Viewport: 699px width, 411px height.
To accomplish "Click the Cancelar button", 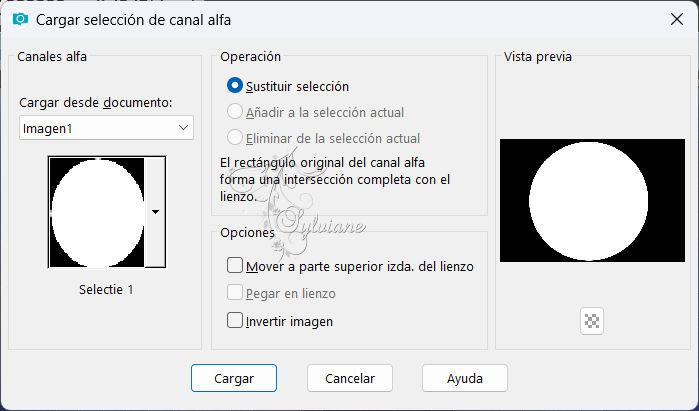I will [350, 378].
